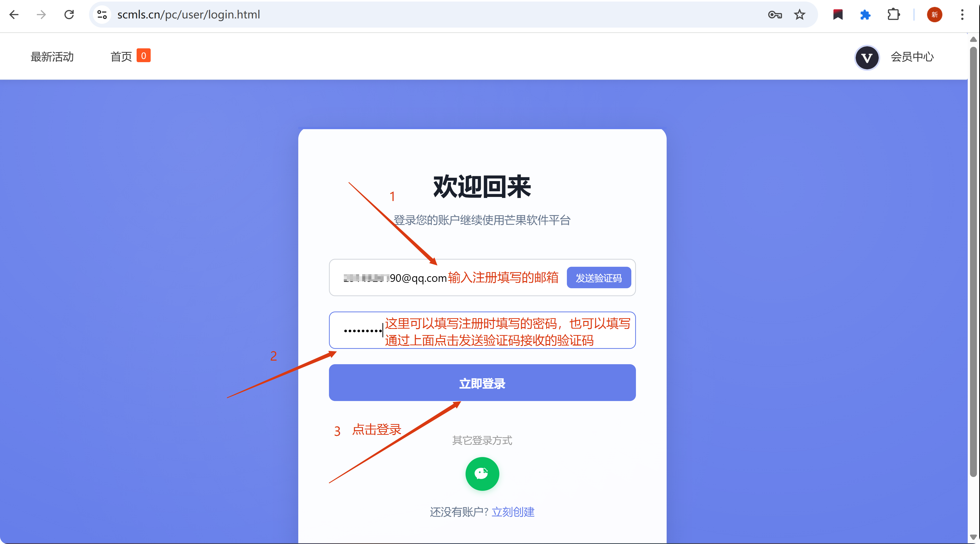Viewport: 980px width, 544px height.
Task: Open saved password key icon
Action: coord(775,15)
